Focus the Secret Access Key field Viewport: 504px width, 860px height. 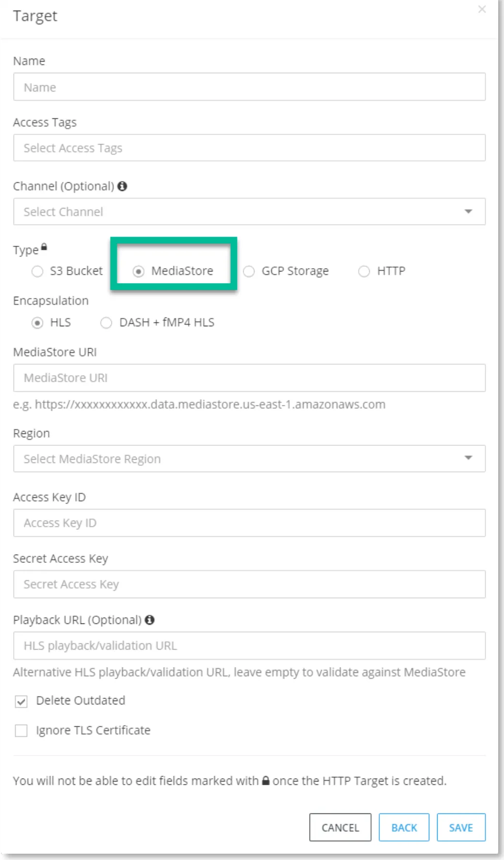(250, 584)
